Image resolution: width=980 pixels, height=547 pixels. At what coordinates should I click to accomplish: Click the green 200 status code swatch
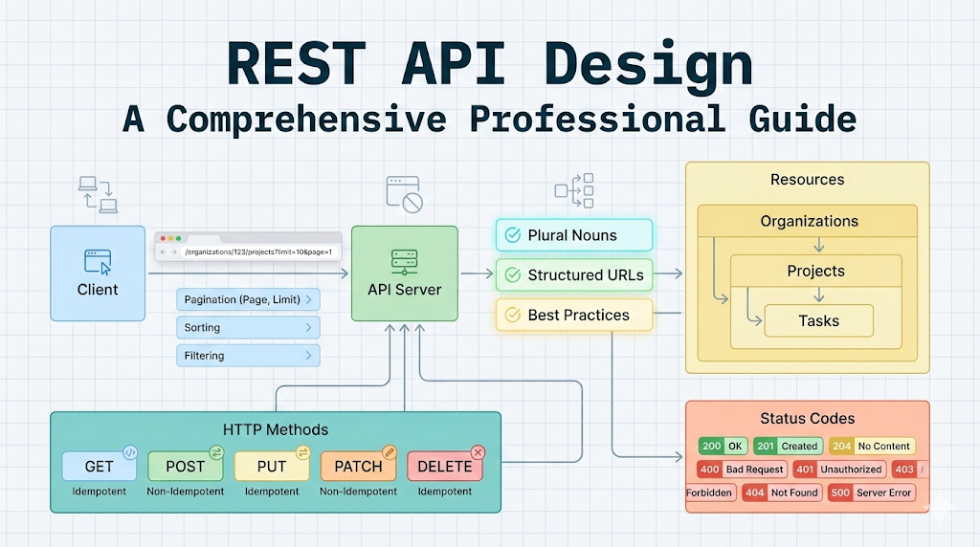711,446
